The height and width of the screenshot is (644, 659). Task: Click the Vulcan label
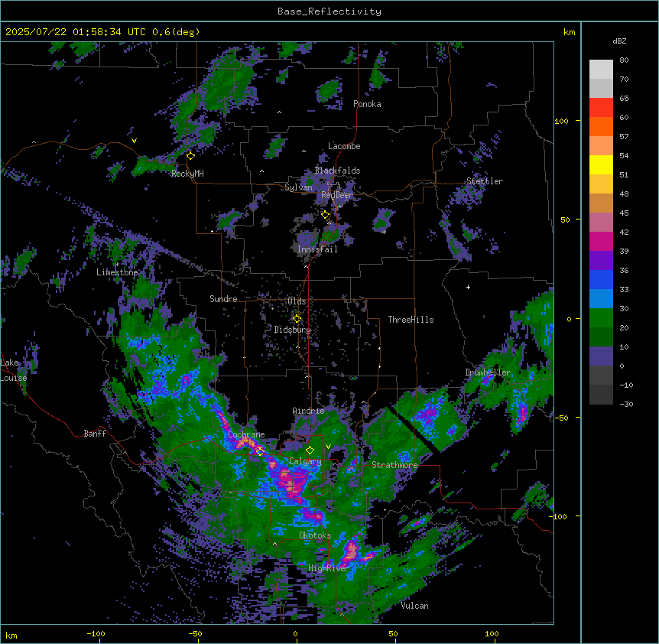coord(414,606)
